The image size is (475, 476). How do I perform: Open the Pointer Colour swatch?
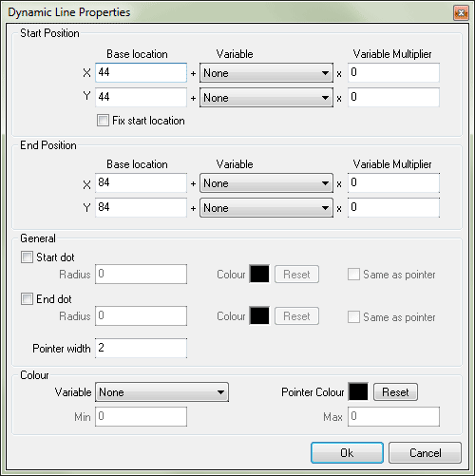(358, 391)
